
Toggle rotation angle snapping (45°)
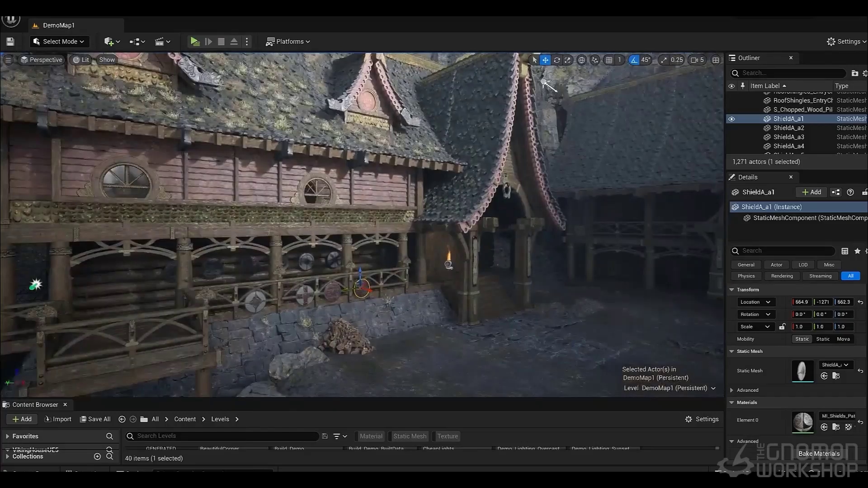[634, 60]
